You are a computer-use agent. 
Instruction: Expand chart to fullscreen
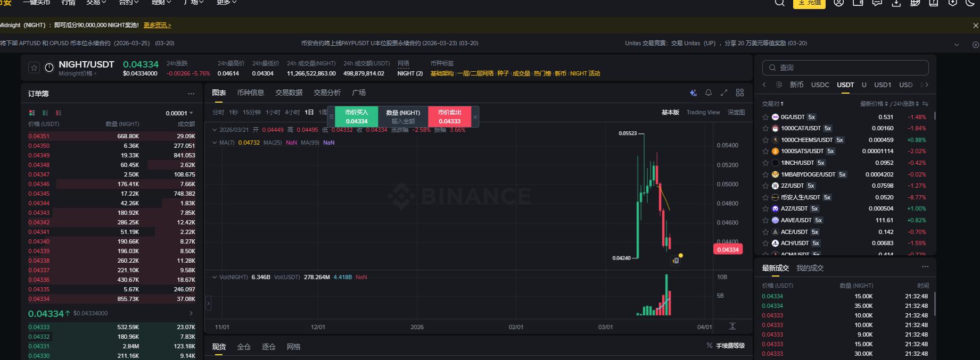pyautogui.click(x=724, y=93)
